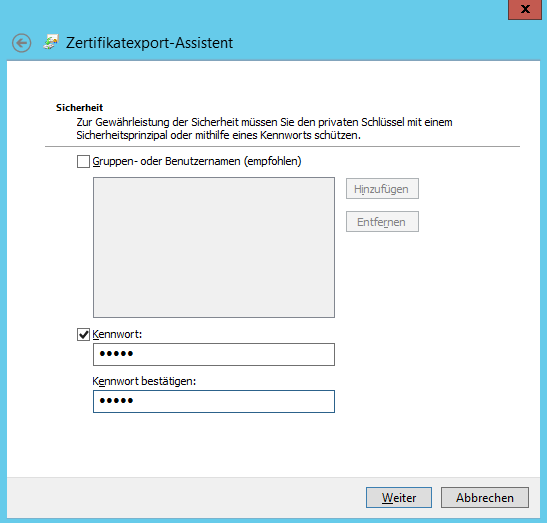Focus the Kennwort bestätigen password field
This screenshot has height=523, width=547.
coord(214,402)
